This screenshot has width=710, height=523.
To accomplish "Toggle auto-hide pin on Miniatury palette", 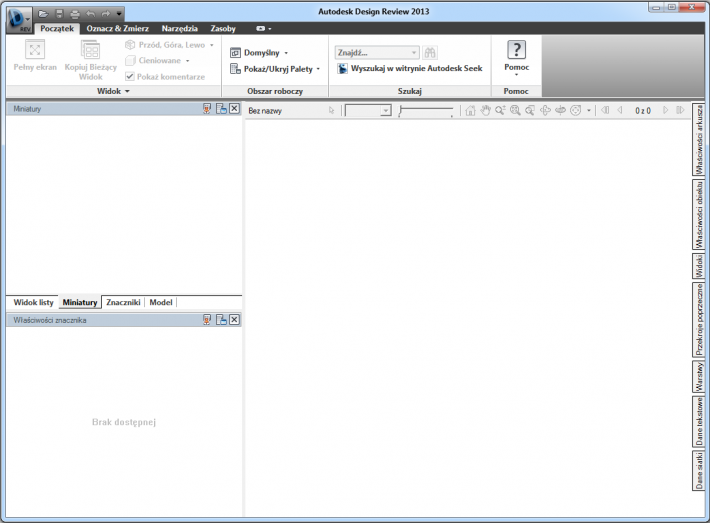I will click(x=207, y=109).
